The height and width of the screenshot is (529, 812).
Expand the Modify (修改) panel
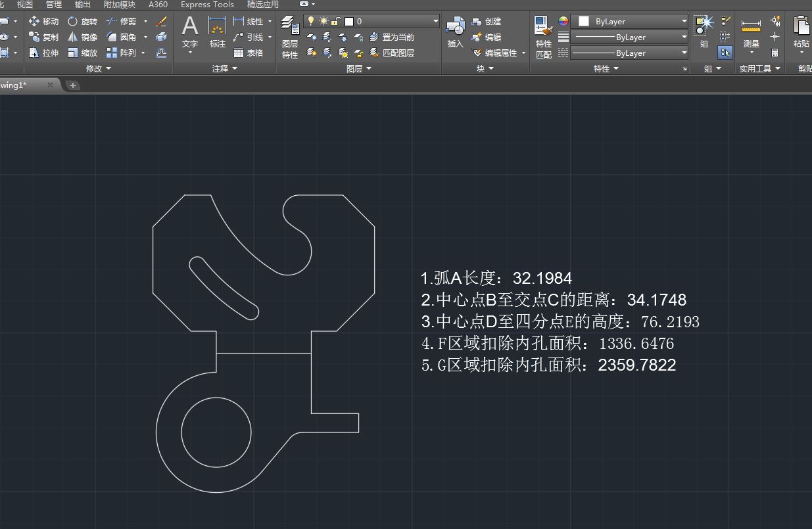[x=99, y=68]
